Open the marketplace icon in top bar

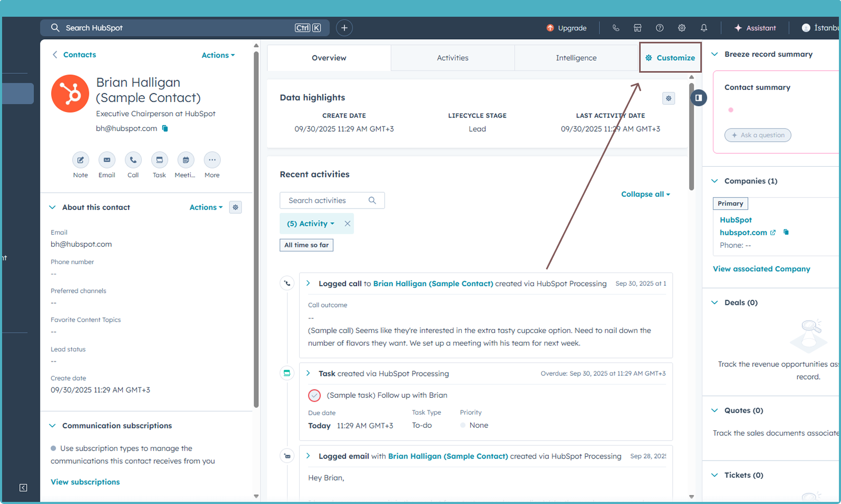click(638, 28)
